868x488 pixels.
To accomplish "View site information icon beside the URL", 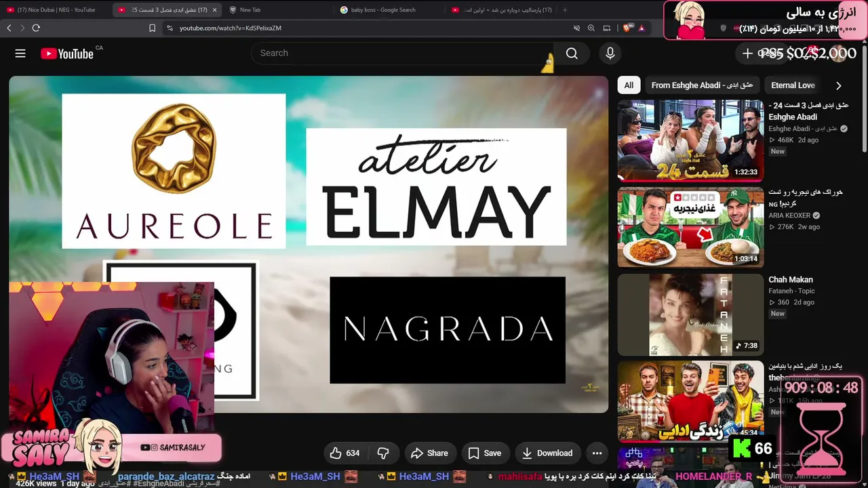I will 170,28.
